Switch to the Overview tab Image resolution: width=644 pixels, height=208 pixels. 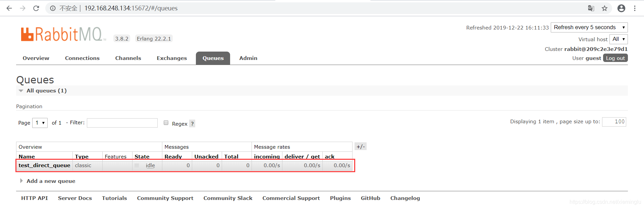36,58
